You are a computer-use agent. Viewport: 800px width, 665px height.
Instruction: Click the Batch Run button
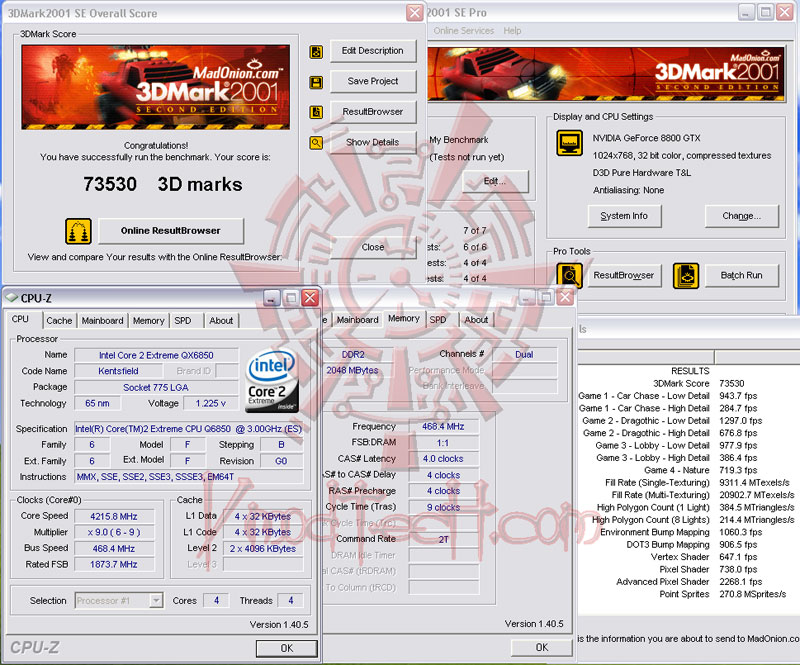(x=741, y=276)
